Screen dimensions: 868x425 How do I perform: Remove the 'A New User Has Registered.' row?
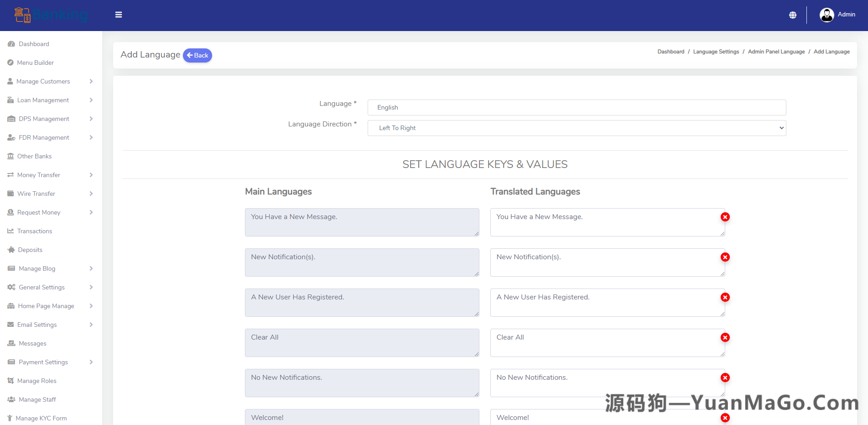pos(725,297)
